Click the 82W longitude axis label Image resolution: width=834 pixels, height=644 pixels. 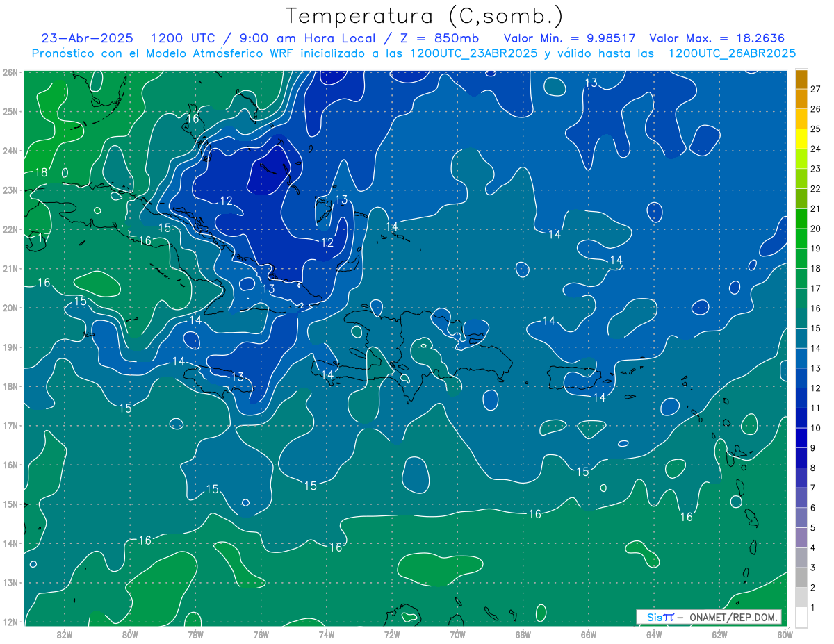[x=65, y=634]
